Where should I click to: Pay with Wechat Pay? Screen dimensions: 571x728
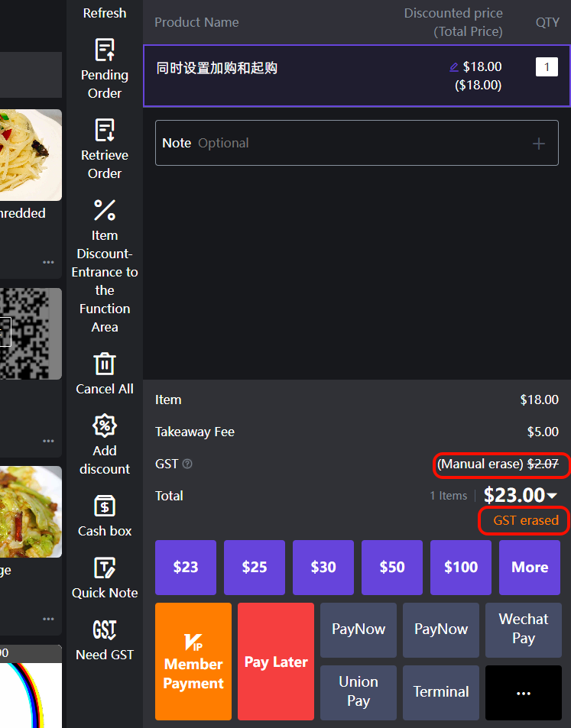523,629
